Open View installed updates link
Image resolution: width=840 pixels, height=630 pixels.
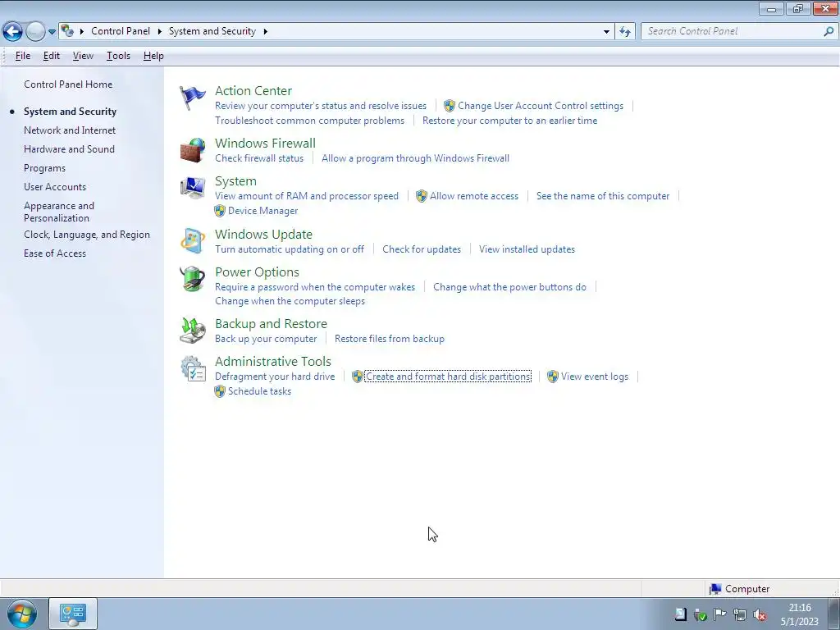click(527, 249)
